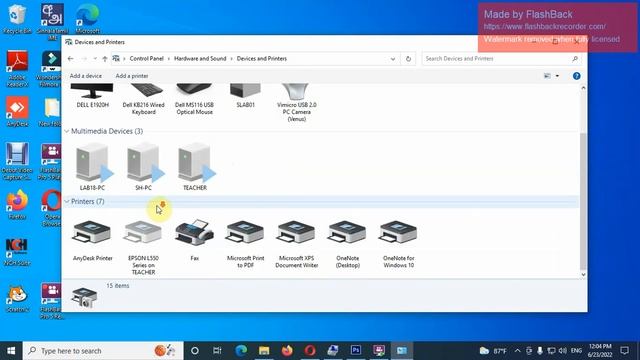Screen dimensions: 640x360
Task: Open Microsoft Edge from taskbar
Action: 241,351
